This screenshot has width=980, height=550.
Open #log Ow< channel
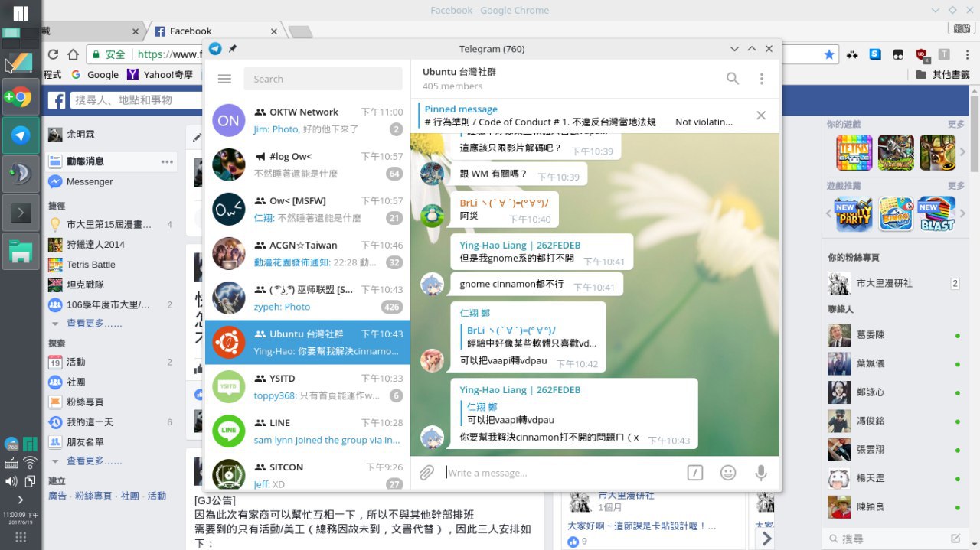tap(308, 164)
